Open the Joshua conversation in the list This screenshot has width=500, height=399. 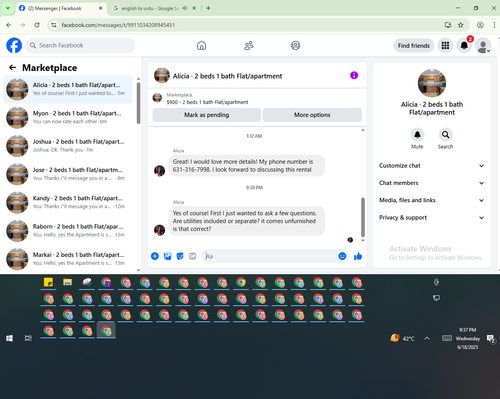68,146
